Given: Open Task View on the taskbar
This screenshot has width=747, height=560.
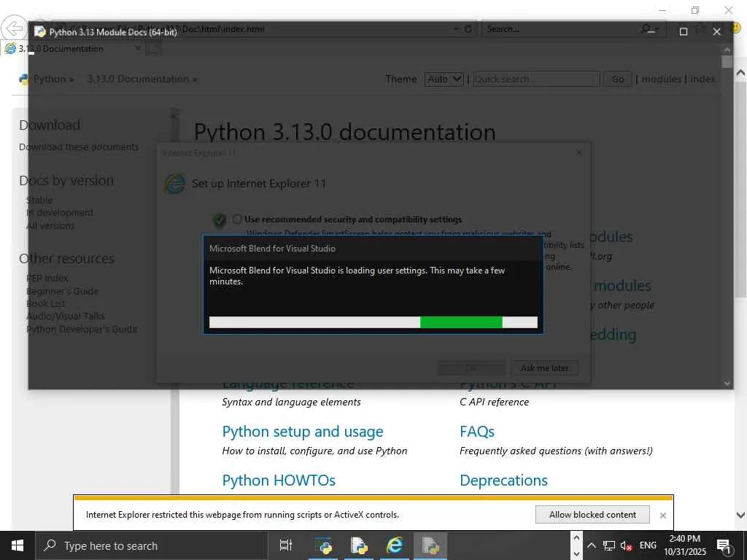Looking at the screenshot, I should tap(286, 545).
